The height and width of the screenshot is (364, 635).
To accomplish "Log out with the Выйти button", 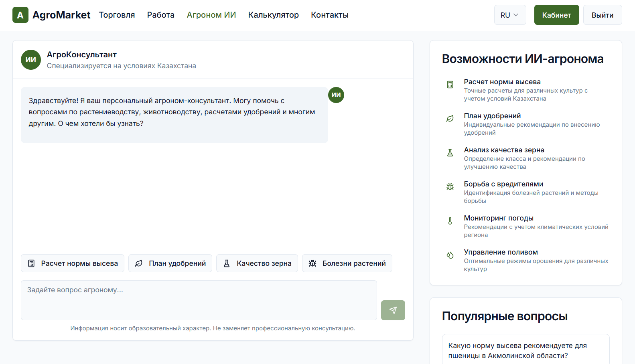I will (603, 15).
